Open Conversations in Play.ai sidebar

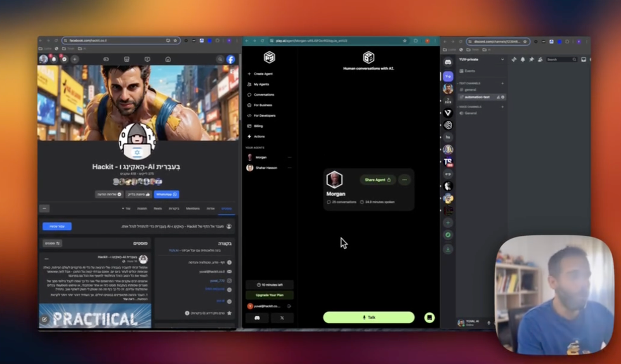point(261,95)
